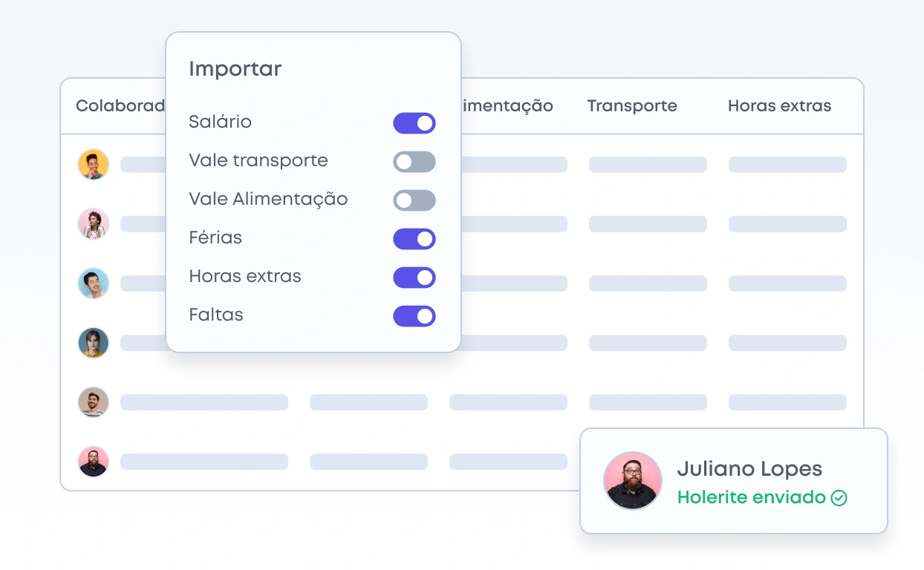The height and width of the screenshot is (570, 924).
Task: Click the Juliano Lopes name
Action: click(x=749, y=469)
